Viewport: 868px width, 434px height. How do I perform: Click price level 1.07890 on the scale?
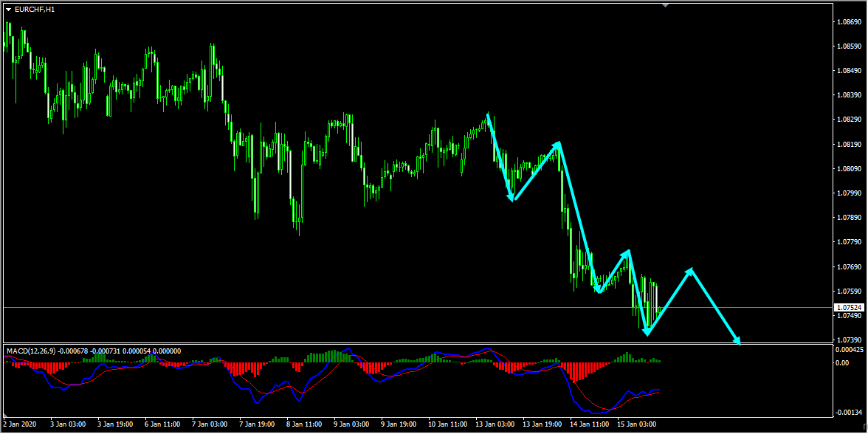pos(849,218)
